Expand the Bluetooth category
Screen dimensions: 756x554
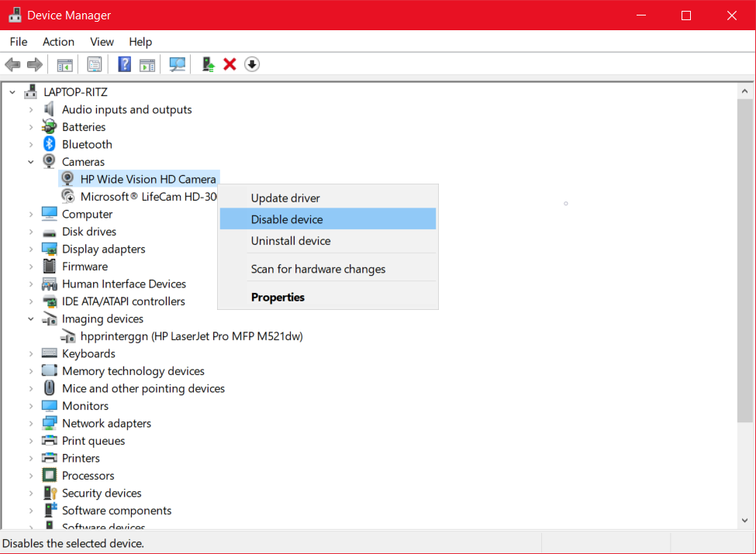pyautogui.click(x=31, y=145)
